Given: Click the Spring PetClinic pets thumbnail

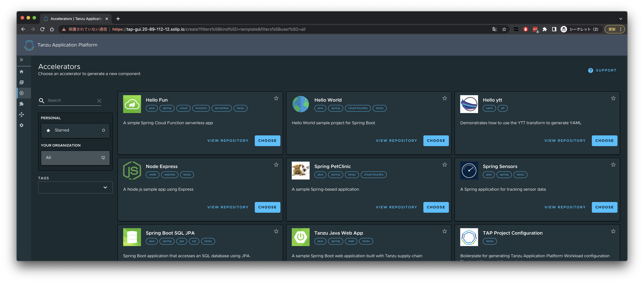Looking at the screenshot, I should tap(301, 170).
